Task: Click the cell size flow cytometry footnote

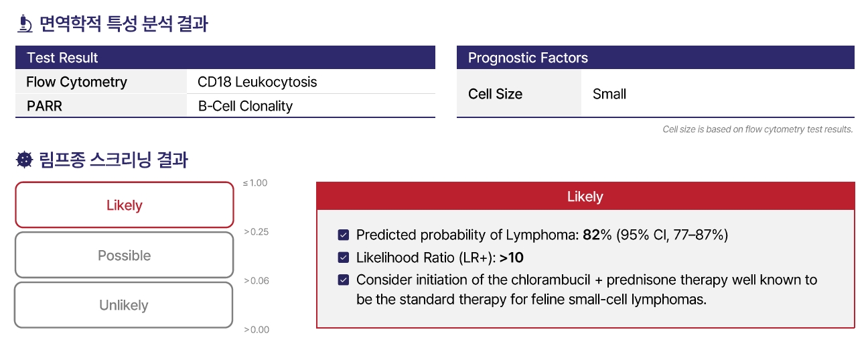Action: (757, 129)
